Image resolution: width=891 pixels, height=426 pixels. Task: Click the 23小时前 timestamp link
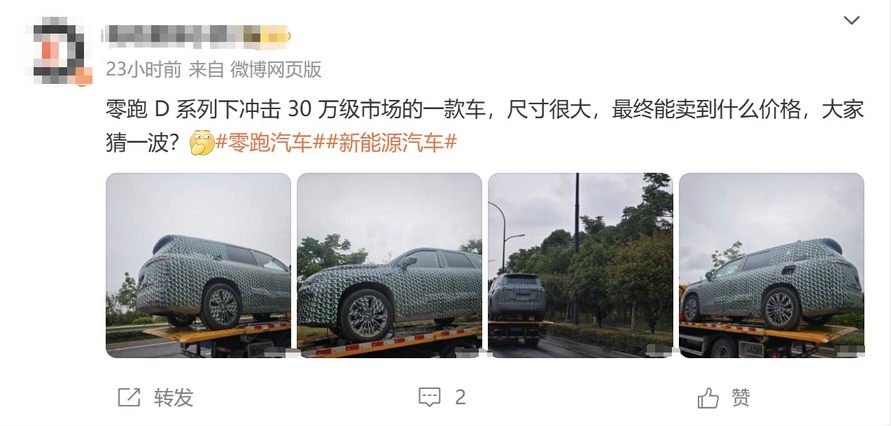(144, 70)
